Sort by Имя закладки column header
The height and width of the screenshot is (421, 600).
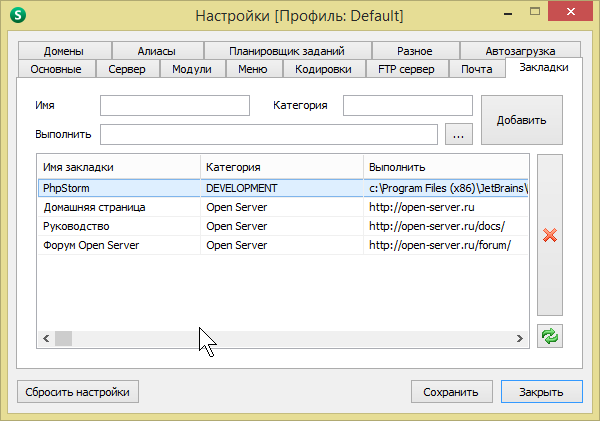tap(118, 166)
